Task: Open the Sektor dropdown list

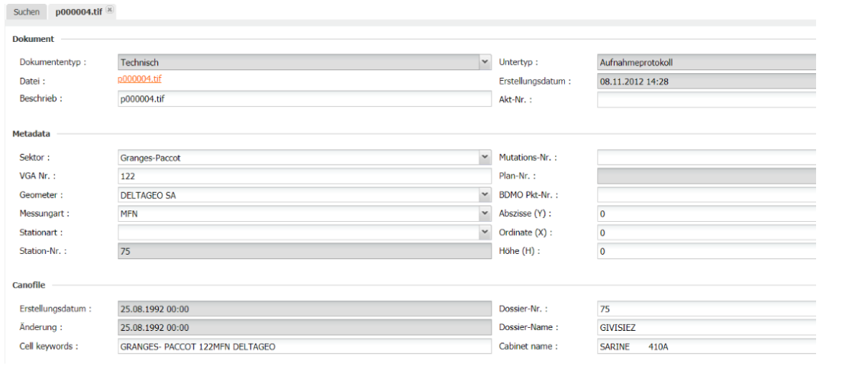Action: pos(485,158)
